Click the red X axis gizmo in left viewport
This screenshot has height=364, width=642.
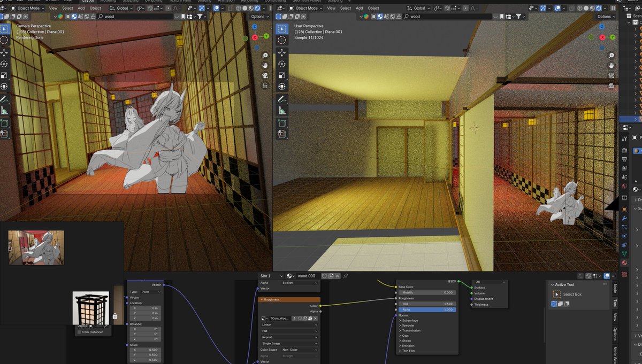255,37
